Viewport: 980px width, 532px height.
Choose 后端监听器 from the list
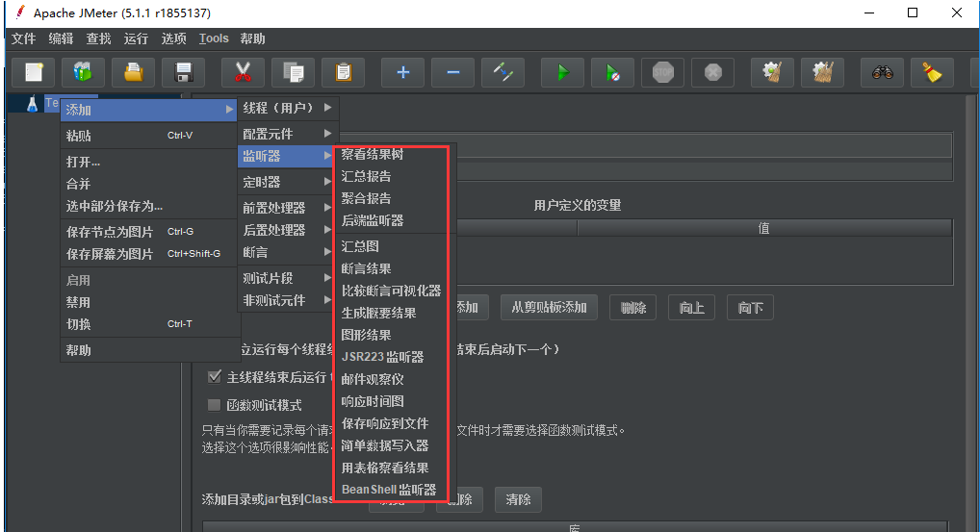click(x=392, y=220)
